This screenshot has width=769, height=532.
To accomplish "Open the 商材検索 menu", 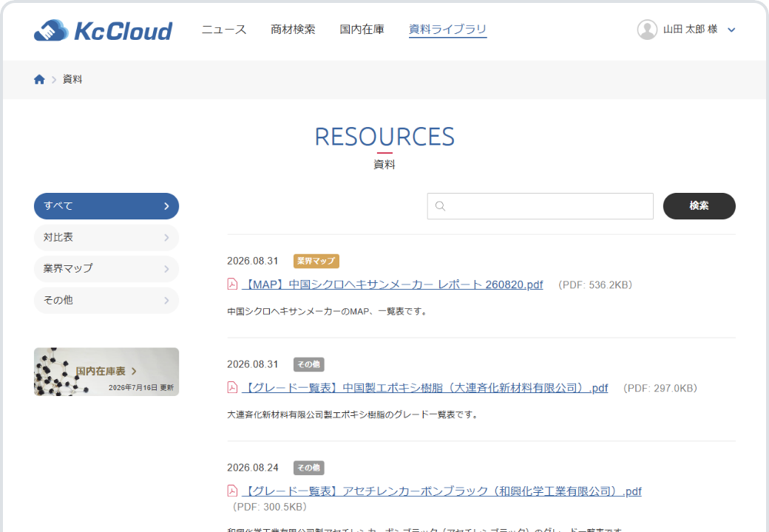I will 294,30.
